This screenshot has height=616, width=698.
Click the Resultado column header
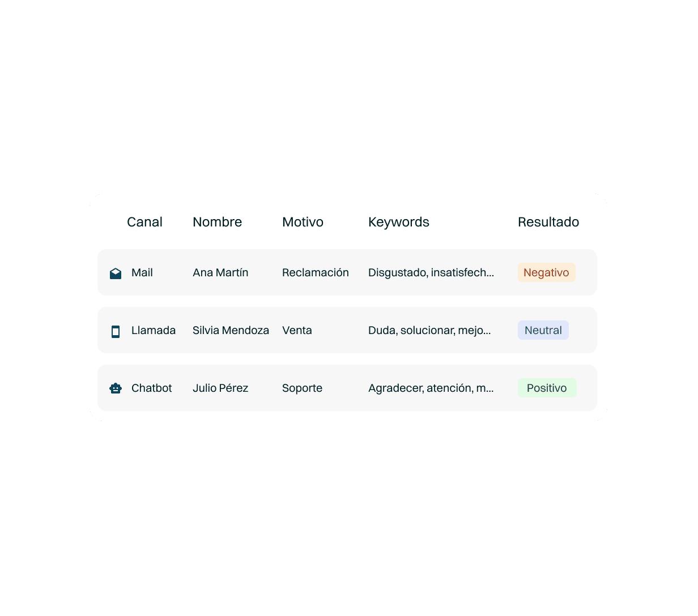[x=548, y=222]
